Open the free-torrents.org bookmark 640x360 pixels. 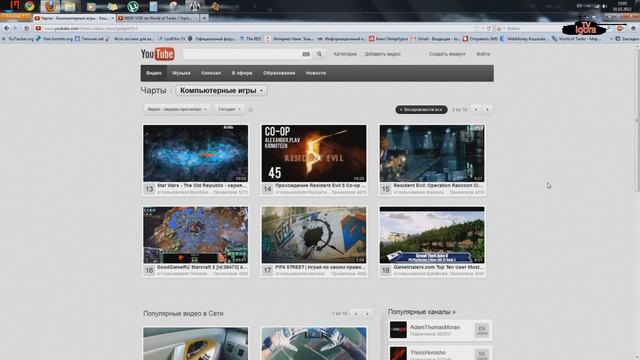coord(54,39)
